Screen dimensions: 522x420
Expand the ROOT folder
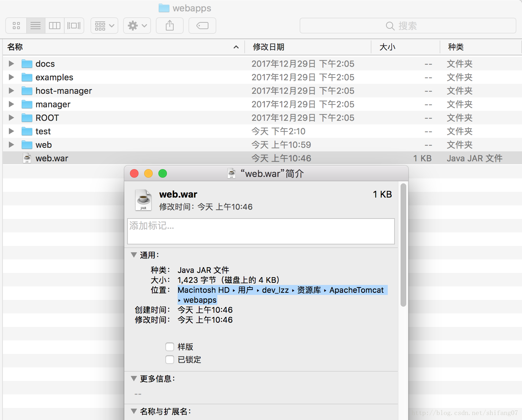pyautogui.click(x=11, y=118)
